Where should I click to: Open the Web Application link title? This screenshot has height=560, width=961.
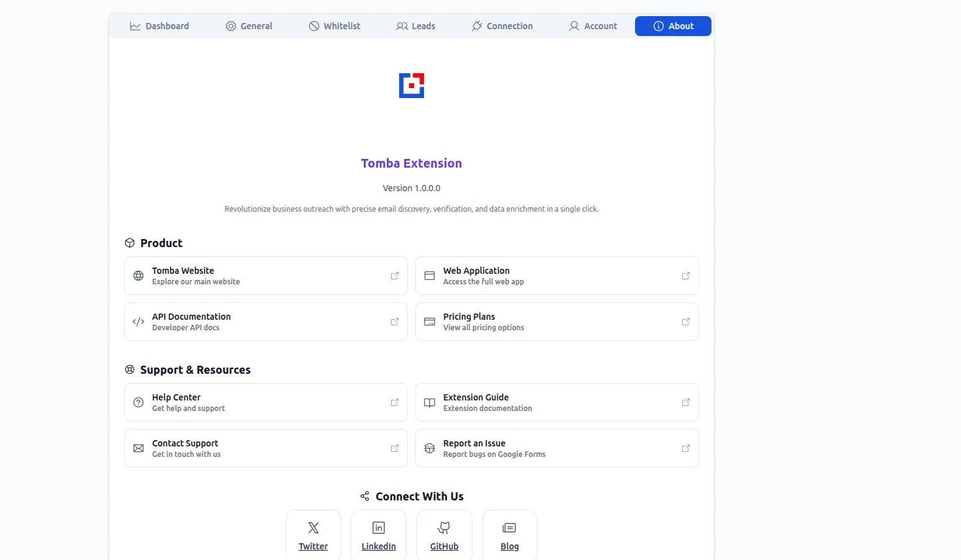[476, 271]
